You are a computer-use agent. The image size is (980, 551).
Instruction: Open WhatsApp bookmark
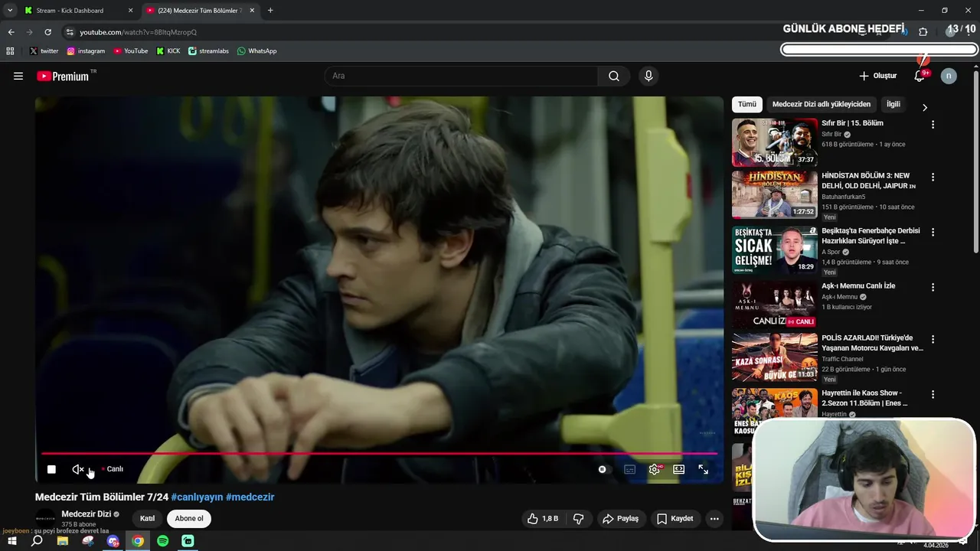click(256, 51)
